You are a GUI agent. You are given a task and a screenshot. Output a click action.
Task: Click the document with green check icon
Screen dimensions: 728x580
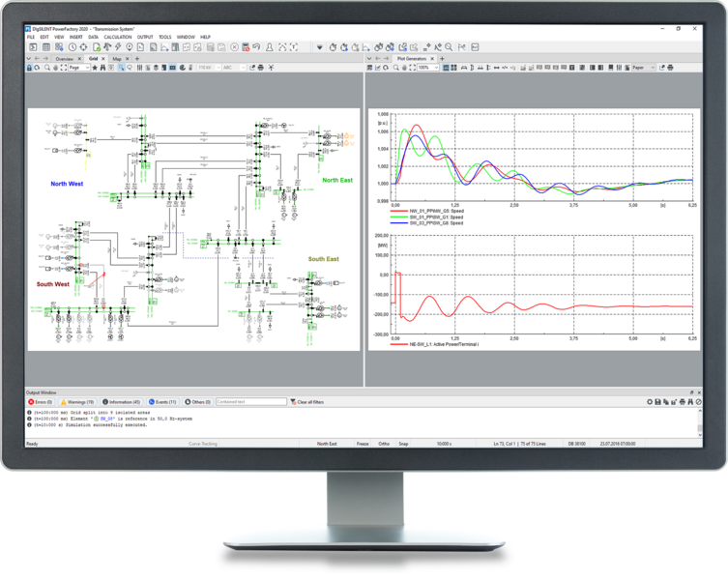(97, 47)
